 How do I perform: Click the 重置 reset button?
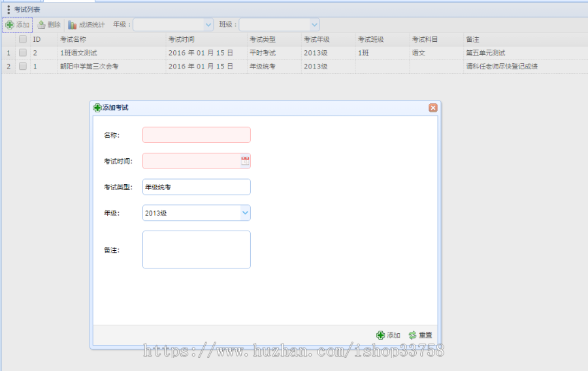point(420,335)
